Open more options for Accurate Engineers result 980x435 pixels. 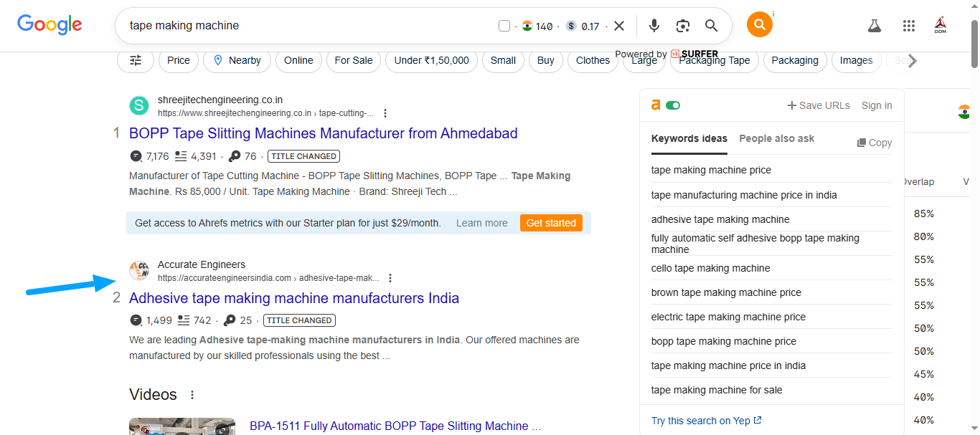click(x=390, y=278)
